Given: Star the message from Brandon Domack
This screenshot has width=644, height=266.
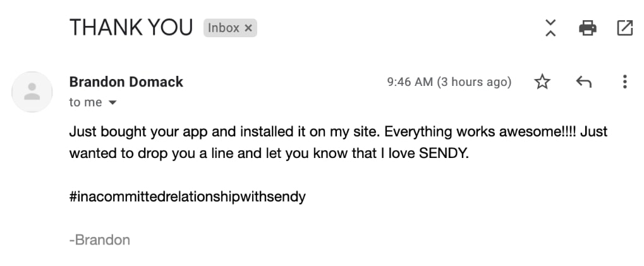Looking at the screenshot, I should [542, 82].
